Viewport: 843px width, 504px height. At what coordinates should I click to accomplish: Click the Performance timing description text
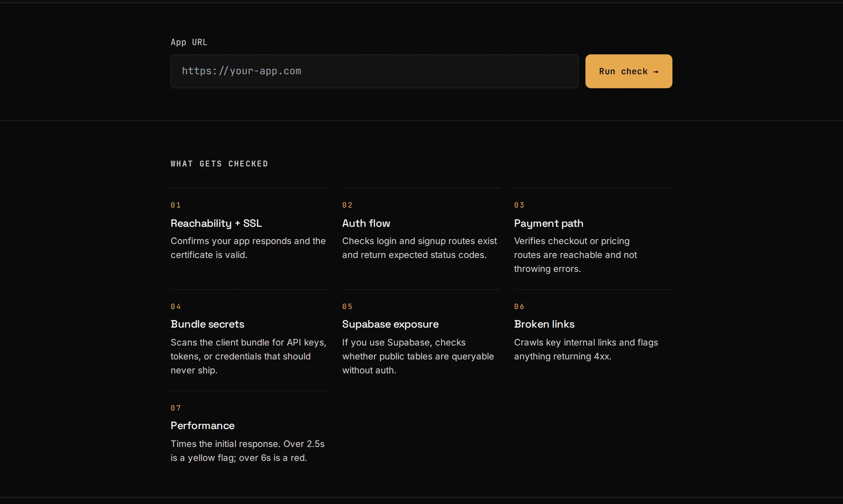248,451
